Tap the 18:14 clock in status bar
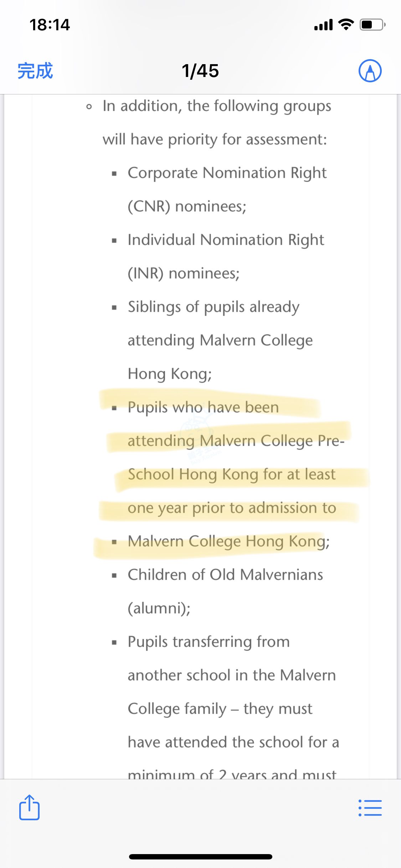The width and height of the screenshot is (401, 868). pyautogui.click(x=50, y=25)
